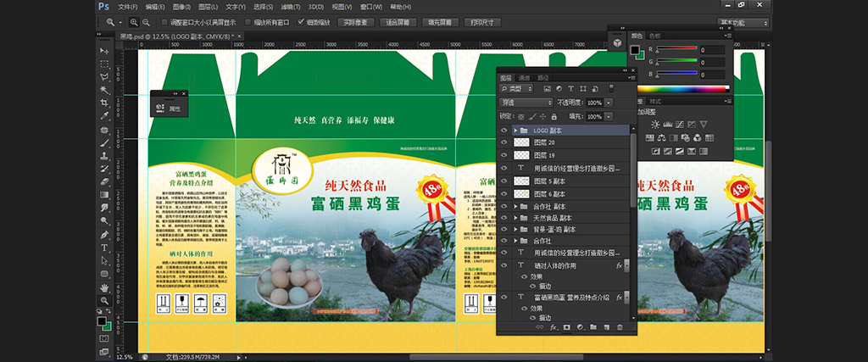Open the 3D panel cube icon
868x362 pixels.
pos(617,43)
